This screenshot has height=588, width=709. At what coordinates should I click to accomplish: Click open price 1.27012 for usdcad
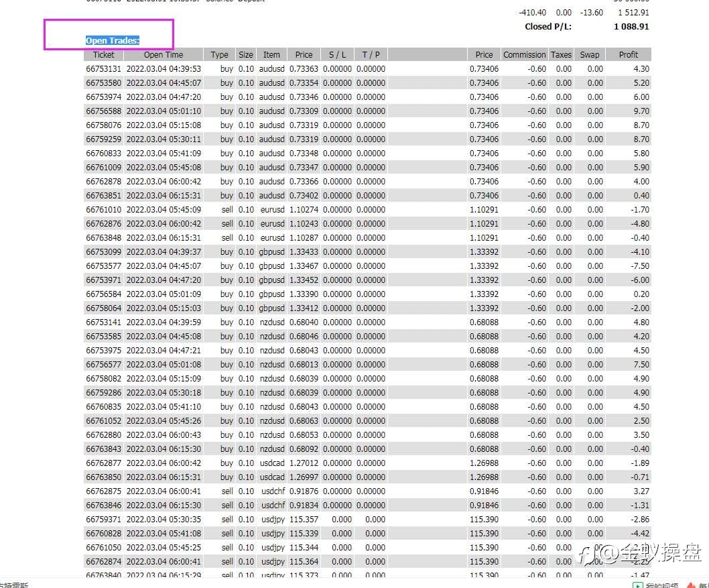tap(304, 463)
